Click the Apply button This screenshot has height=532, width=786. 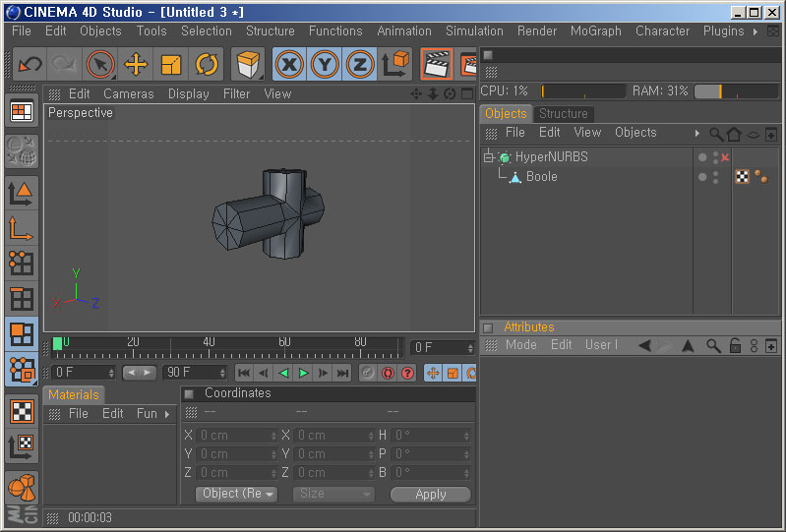coord(431,495)
